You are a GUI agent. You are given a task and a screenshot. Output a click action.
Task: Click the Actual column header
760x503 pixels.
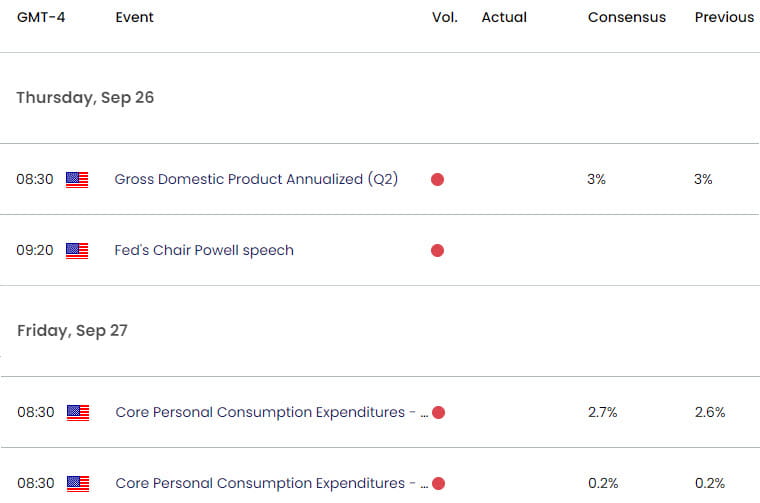(504, 17)
